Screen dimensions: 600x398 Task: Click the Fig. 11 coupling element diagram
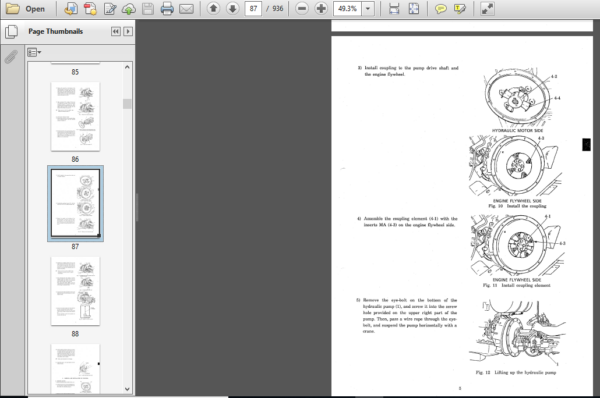(x=517, y=245)
